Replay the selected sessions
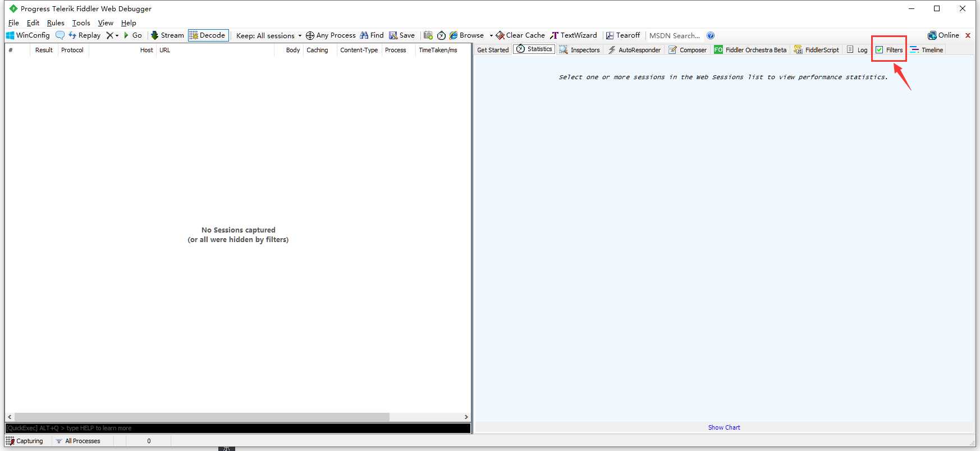The height and width of the screenshot is (451, 980). coord(84,35)
